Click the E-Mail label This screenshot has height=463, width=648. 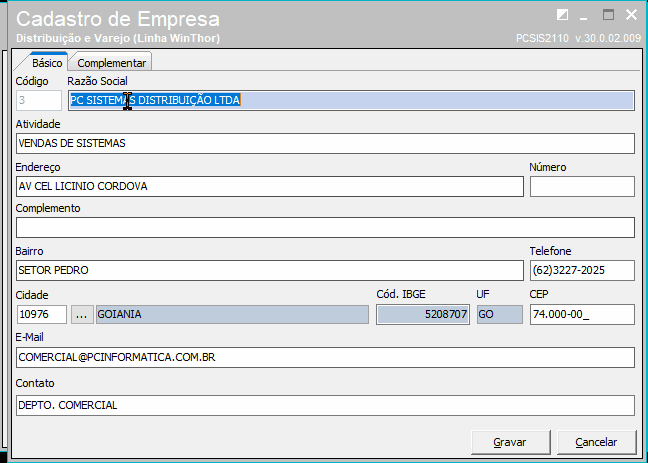(x=29, y=337)
